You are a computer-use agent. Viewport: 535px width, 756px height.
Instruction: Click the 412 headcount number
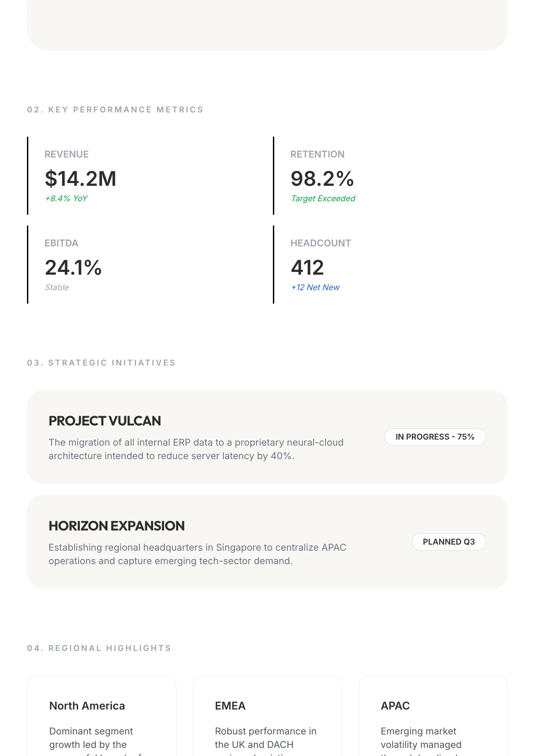tap(307, 268)
